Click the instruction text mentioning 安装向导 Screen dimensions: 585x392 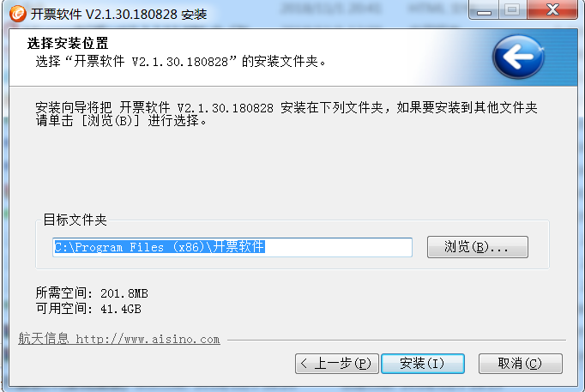pyautogui.click(x=286, y=114)
